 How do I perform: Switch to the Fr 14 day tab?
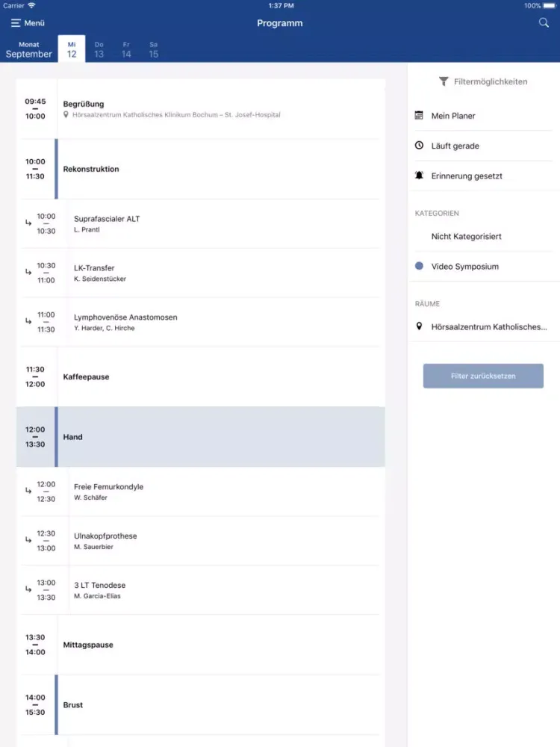coord(126,50)
